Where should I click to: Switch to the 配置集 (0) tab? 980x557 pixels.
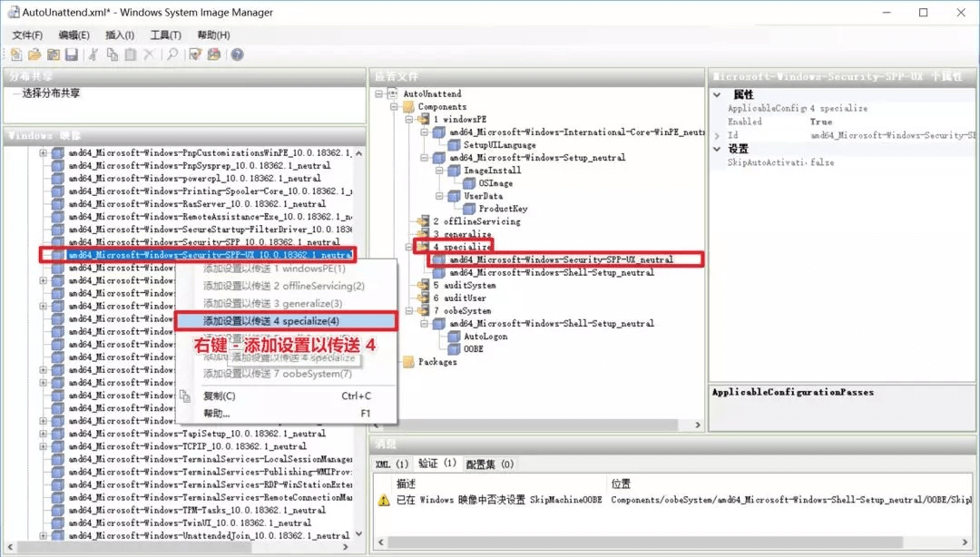tap(489, 464)
